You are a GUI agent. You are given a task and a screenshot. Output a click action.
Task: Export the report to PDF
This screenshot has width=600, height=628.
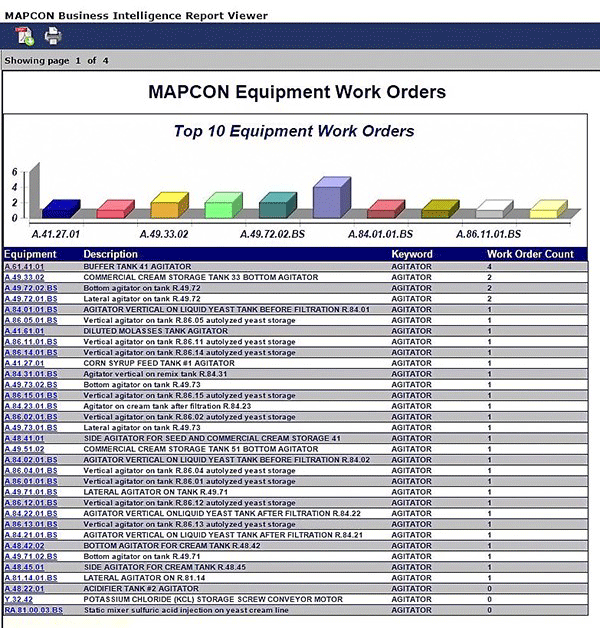[24, 37]
